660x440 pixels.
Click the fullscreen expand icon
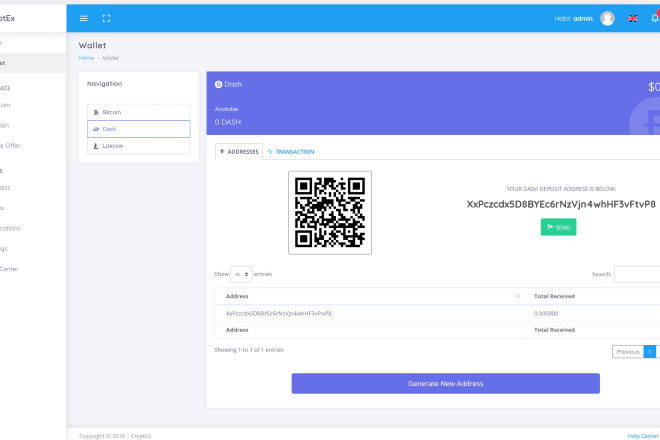106,19
